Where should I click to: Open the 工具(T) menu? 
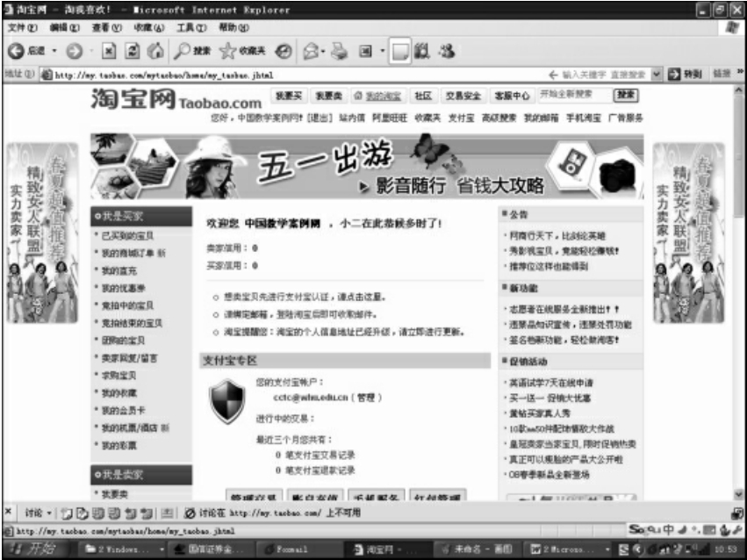[x=191, y=27]
